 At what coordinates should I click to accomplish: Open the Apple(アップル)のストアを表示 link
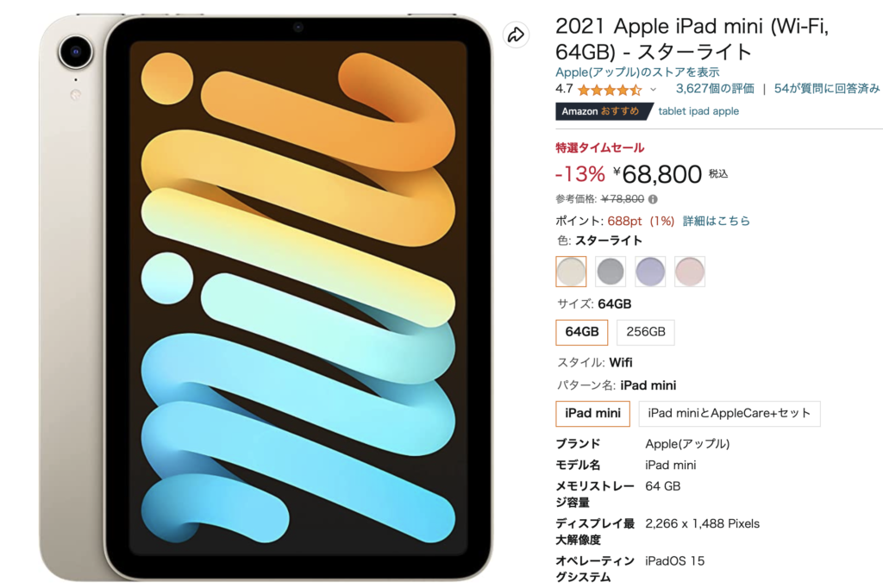click(637, 72)
